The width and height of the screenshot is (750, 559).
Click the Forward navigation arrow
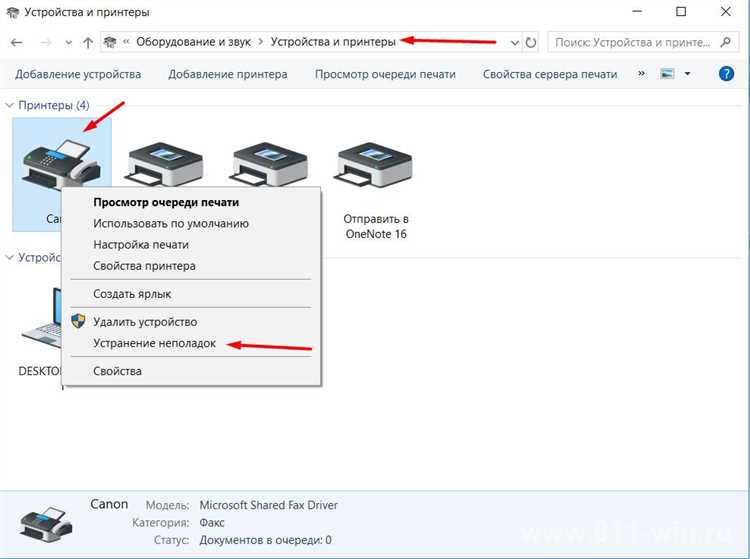[46, 43]
